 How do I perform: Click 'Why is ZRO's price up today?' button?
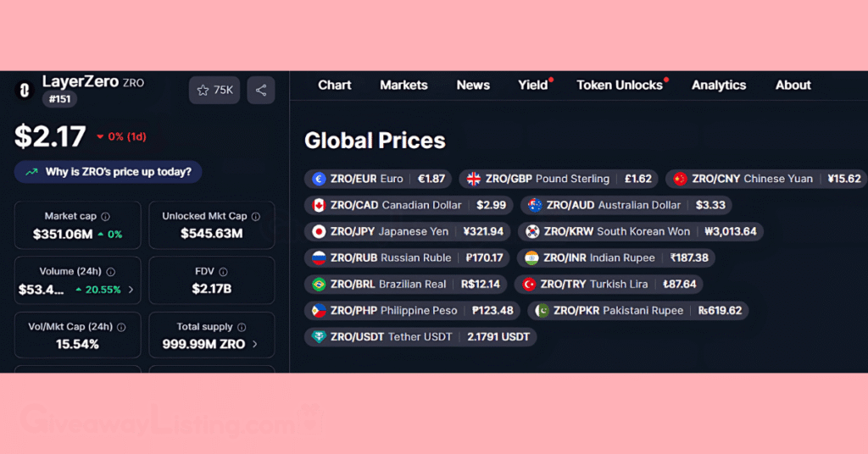(108, 172)
